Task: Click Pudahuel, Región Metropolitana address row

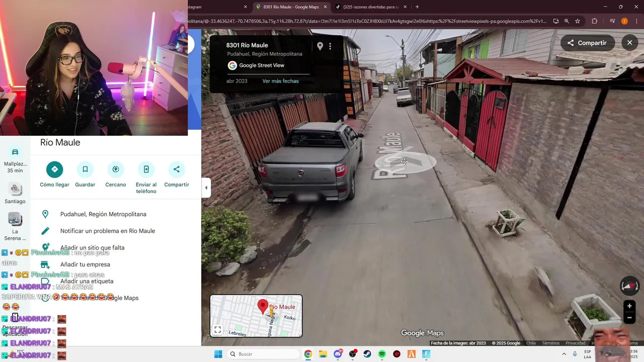Action: pos(116,214)
